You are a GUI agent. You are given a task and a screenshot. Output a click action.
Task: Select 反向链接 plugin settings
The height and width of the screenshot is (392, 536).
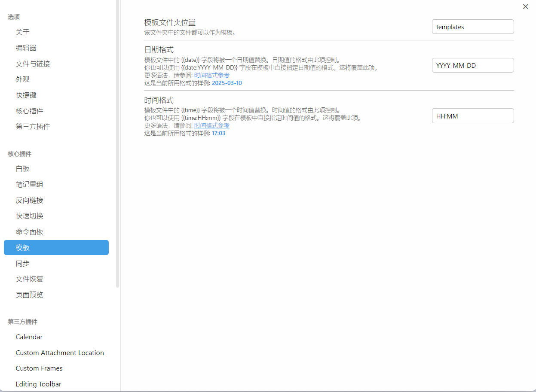point(30,200)
